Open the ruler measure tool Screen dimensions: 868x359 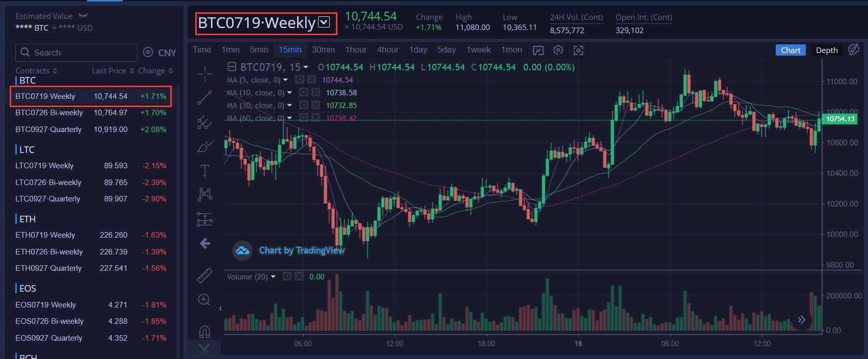[x=204, y=275]
